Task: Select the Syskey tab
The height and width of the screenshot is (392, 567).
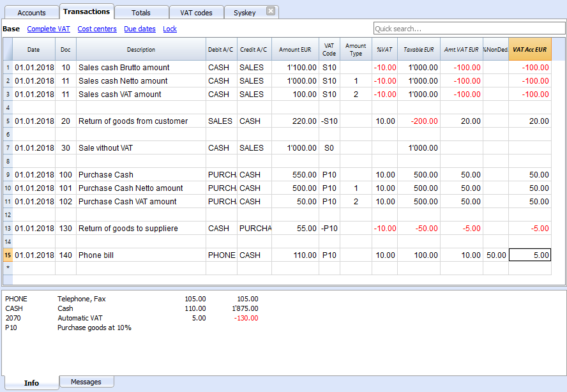Action: point(245,13)
